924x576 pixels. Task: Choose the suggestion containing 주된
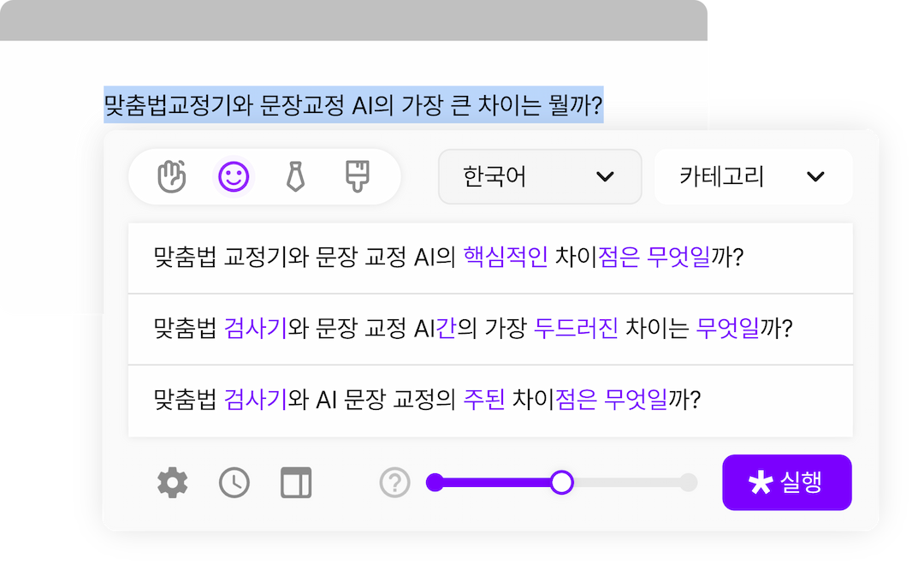(490, 401)
